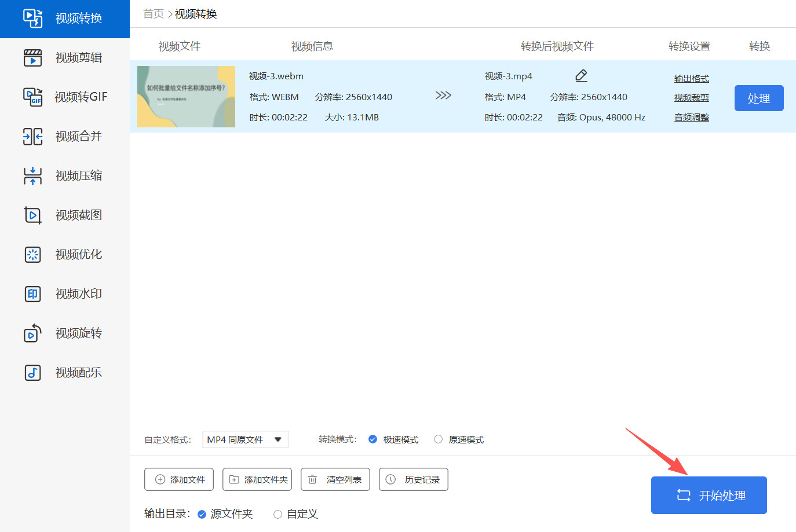Click the 转换设置 column header

pyautogui.click(x=689, y=46)
